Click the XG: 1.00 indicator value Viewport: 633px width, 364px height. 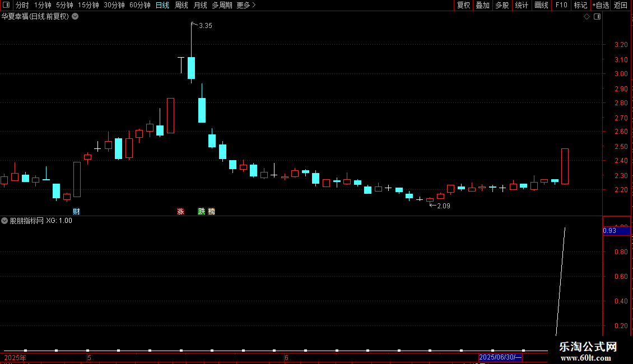(59, 221)
